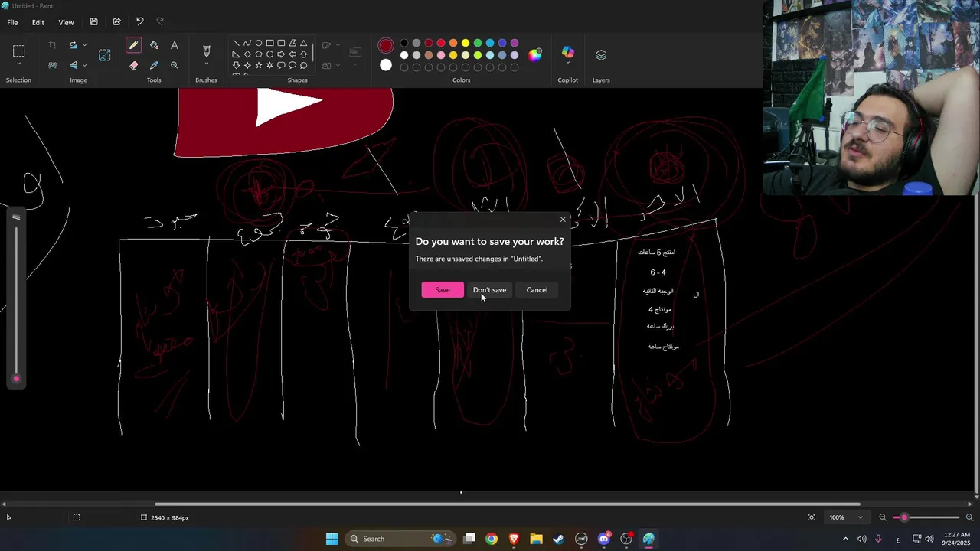Viewport: 980px width, 551px height.
Task: Expand the Copilot dropdown chevron
Action: click(567, 64)
